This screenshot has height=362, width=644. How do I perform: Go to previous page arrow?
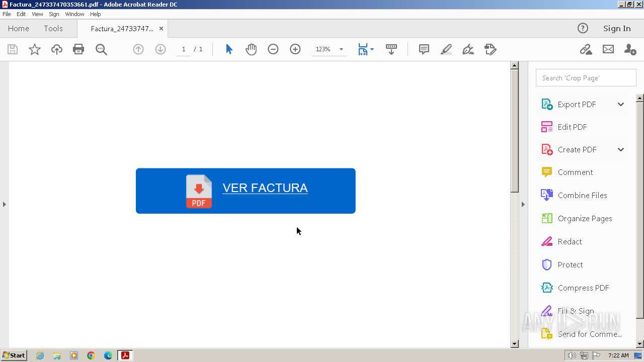click(138, 49)
